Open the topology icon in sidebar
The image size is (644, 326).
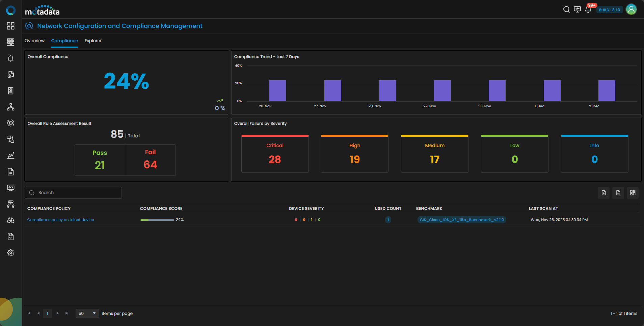click(11, 107)
